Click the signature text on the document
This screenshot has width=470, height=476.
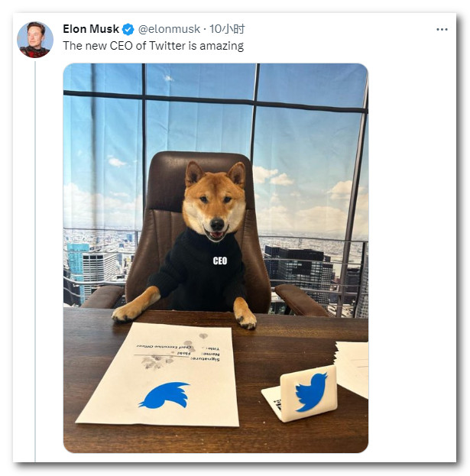click(205, 359)
